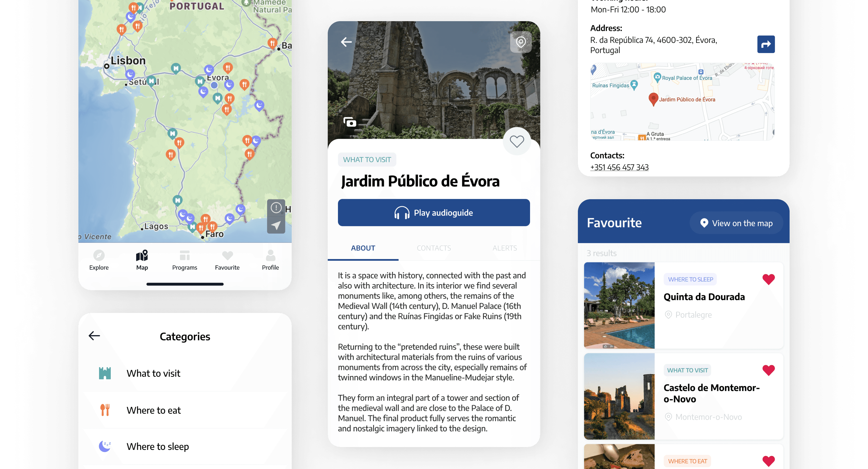Screen dimensions: 868x469
Task: Go to the Favourite tab in bottom navigation
Action: tap(227, 260)
